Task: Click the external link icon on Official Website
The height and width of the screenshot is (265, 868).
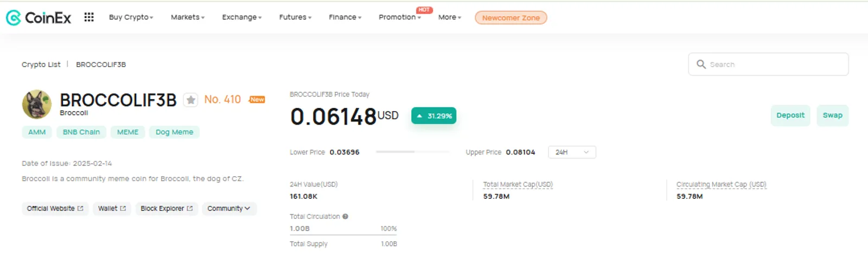Action: (x=80, y=209)
